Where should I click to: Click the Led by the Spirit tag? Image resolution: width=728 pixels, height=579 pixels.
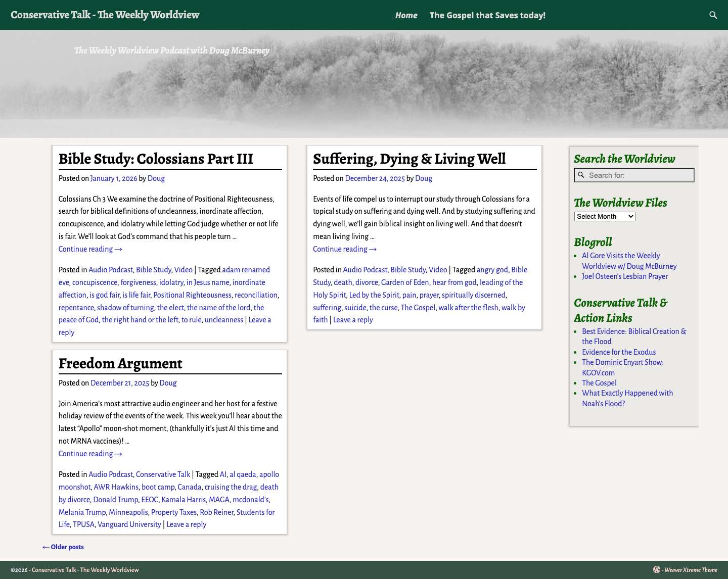click(374, 295)
